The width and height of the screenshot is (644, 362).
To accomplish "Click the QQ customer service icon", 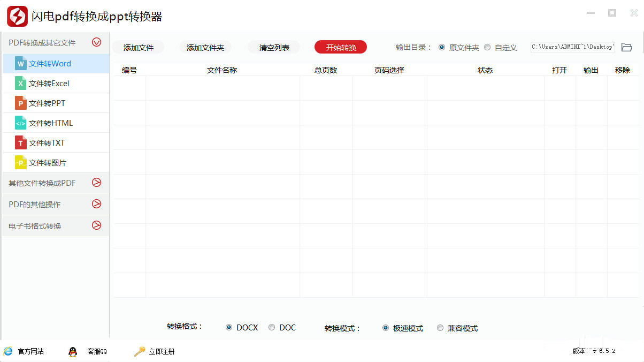I will [x=72, y=352].
